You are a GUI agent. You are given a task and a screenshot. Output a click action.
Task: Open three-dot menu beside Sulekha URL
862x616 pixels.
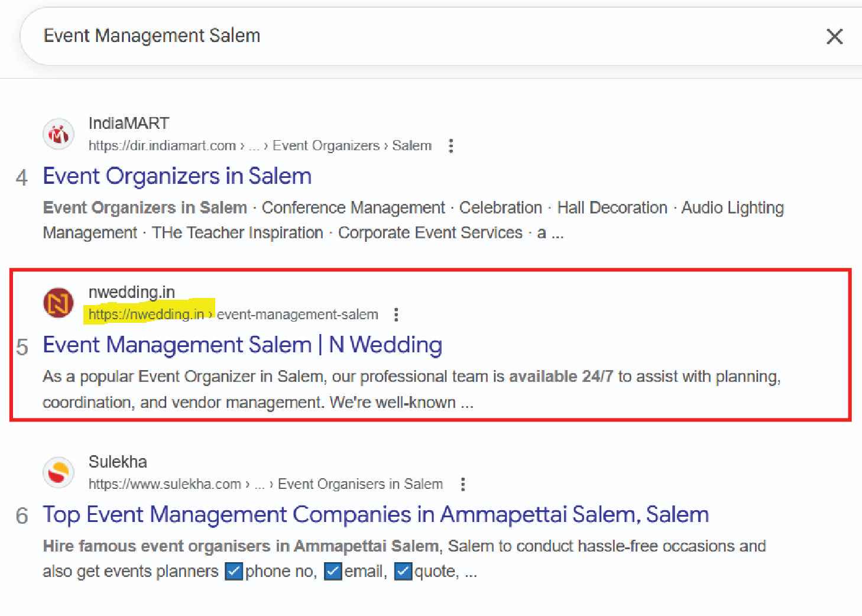(x=463, y=485)
